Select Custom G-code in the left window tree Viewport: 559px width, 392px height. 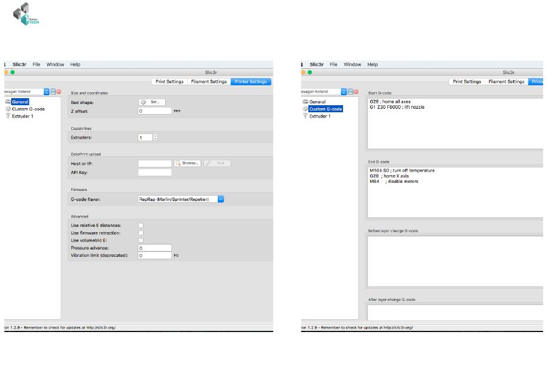coord(28,109)
